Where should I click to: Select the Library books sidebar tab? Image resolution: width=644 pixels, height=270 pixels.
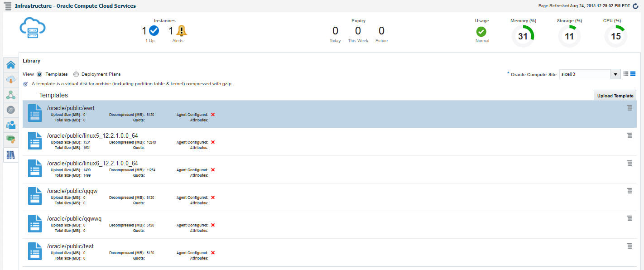click(x=11, y=155)
